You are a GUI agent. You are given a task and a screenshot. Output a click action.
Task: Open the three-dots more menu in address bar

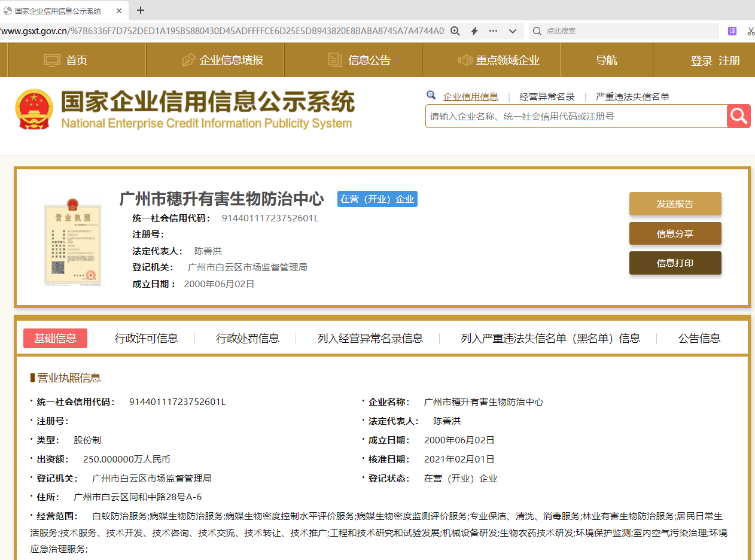[494, 31]
